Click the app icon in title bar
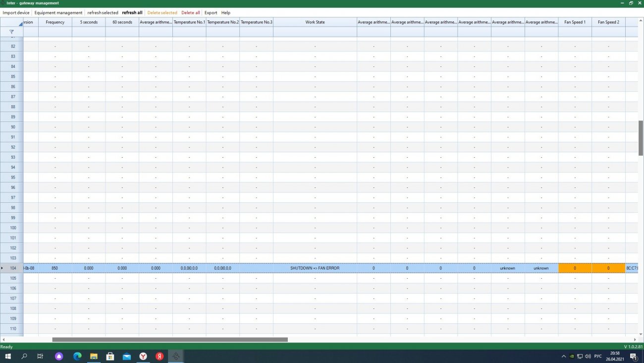Viewport: 644px width, 363px height. point(3,3)
